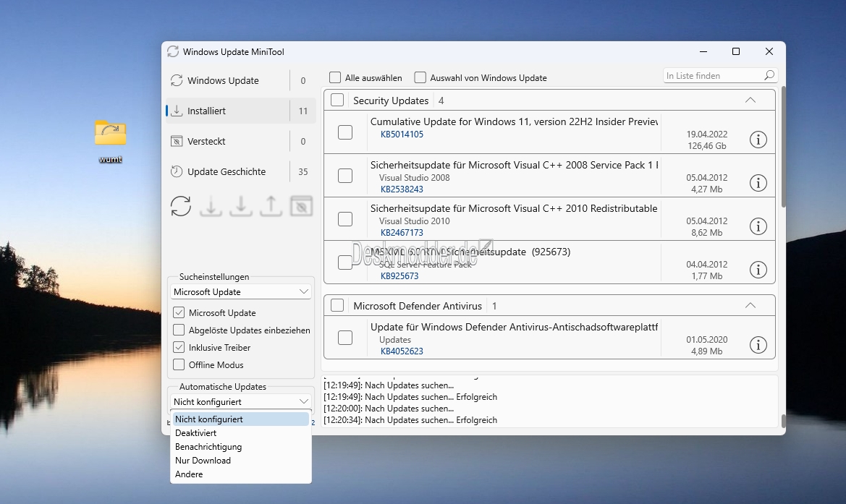Click the greyed uninstall icon with up arrow
The width and height of the screenshot is (846, 504).
tap(271, 206)
